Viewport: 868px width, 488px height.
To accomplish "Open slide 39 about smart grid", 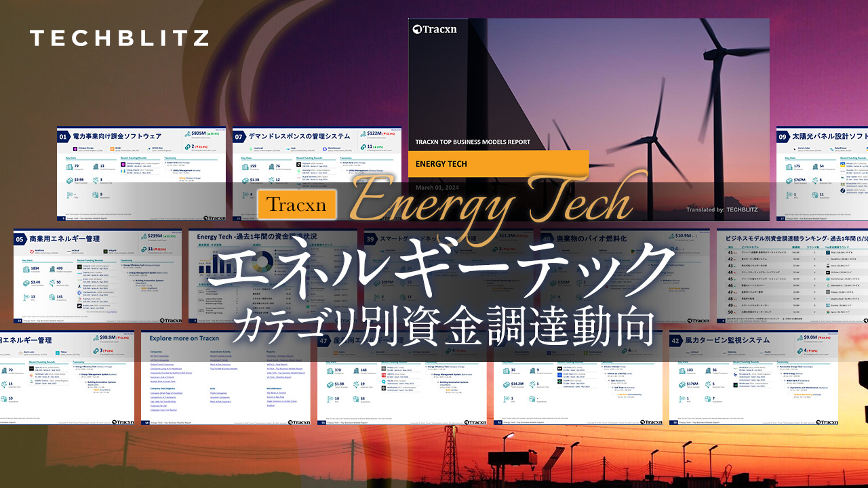I will coord(449,276).
